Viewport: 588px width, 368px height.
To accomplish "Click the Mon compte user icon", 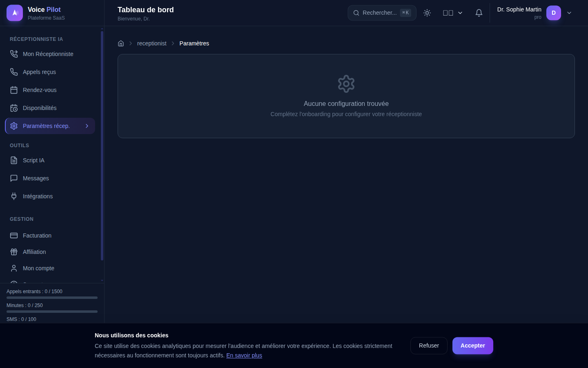I will point(14,268).
